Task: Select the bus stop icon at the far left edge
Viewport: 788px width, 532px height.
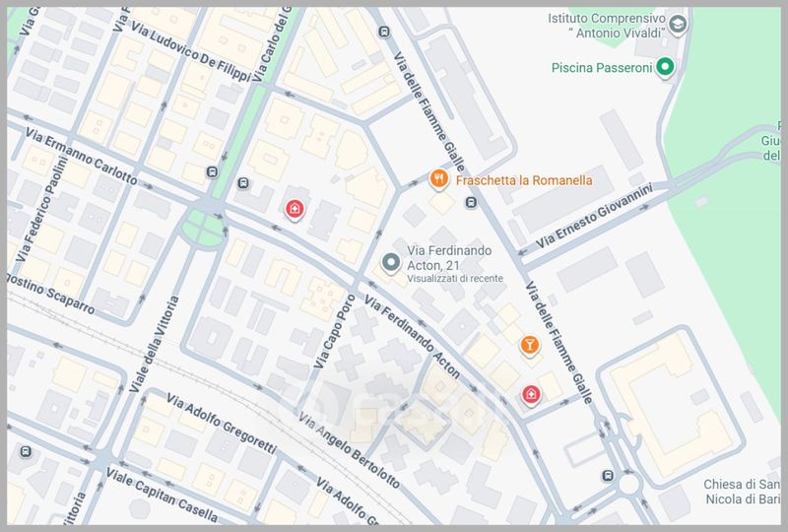Action: point(25,452)
